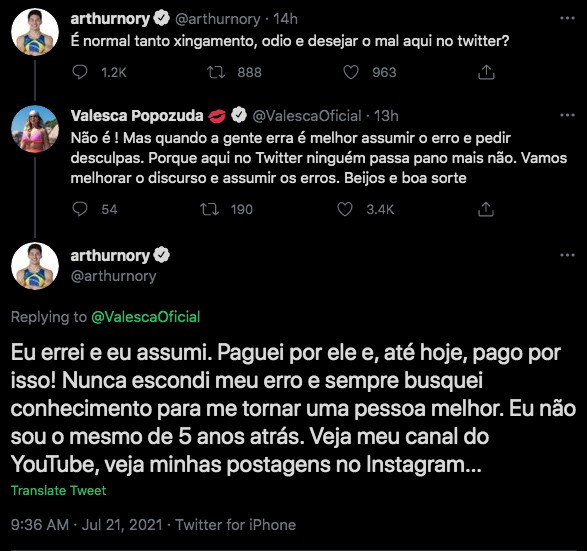Reply to arthurnory's first tweet

tap(80, 72)
